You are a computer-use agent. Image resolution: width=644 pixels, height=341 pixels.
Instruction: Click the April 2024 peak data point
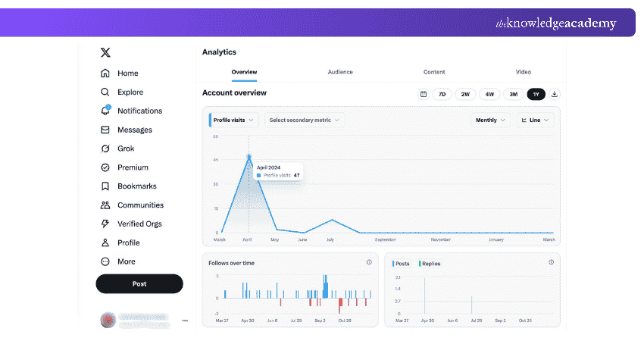tap(249, 157)
